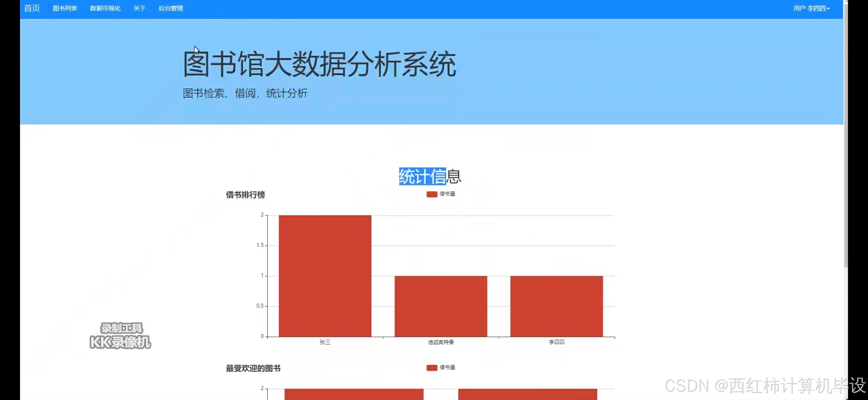Click the red 借书量 legend swatch
Viewport: 868px width, 400px height.
pos(431,194)
